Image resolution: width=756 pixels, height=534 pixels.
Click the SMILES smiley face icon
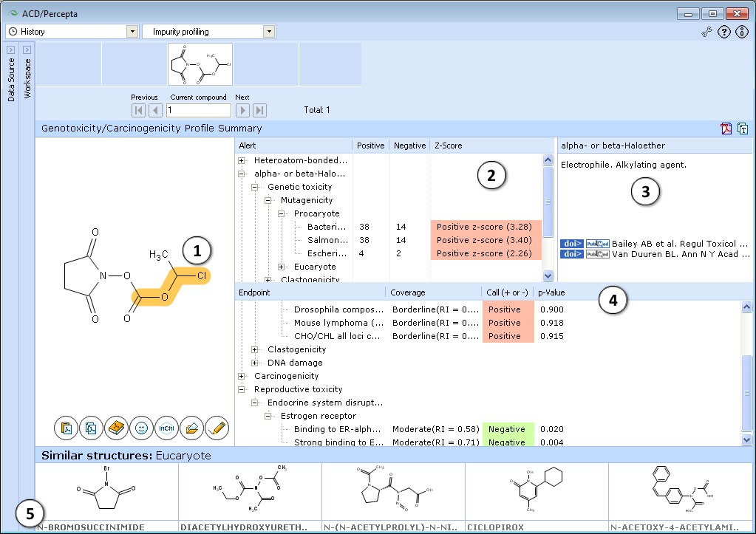pyautogui.click(x=141, y=428)
